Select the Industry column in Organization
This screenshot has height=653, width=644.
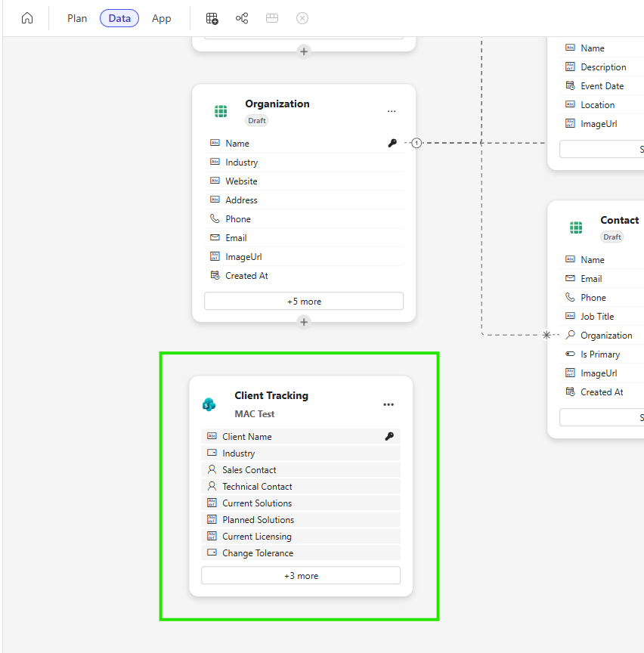pos(304,162)
